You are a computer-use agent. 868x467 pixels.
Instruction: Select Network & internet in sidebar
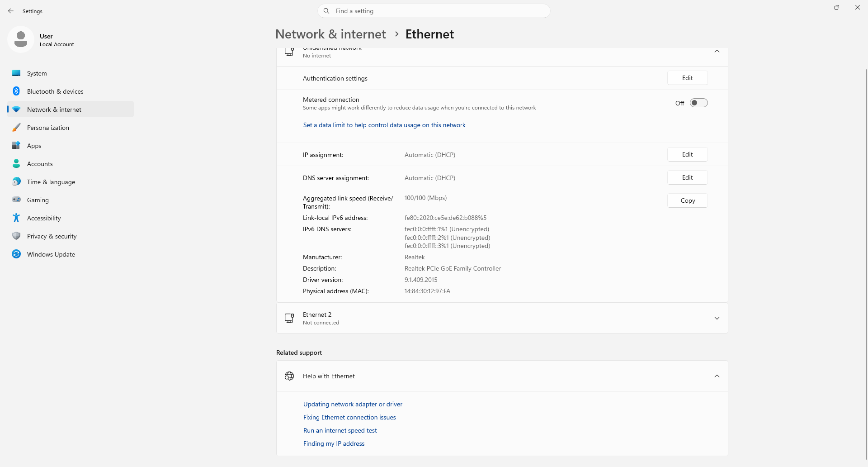[x=71, y=110]
